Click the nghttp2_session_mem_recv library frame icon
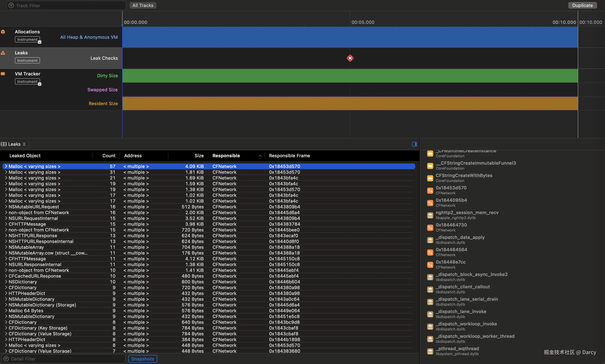The height and width of the screenshot is (364, 605). coord(430,215)
